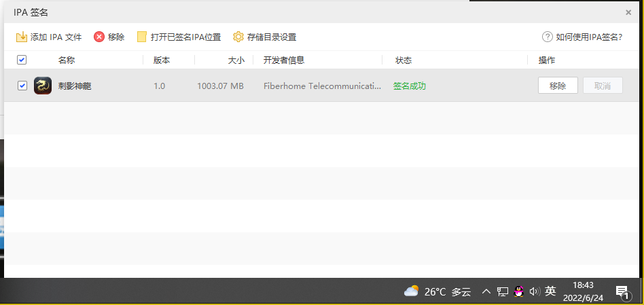Click the green 签名成功 status
Screen dimensions: 644x305
click(x=410, y=86)
